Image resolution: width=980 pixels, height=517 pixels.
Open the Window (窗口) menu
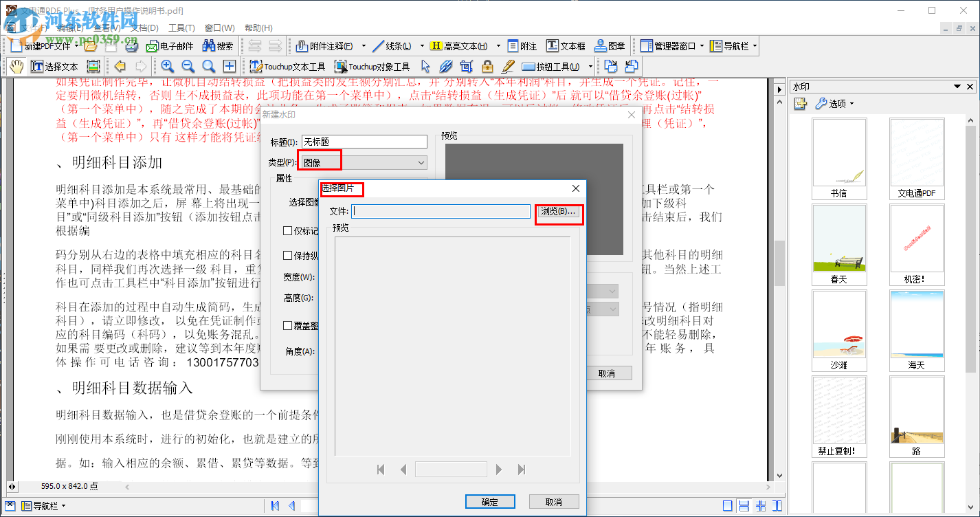point(219,28)
